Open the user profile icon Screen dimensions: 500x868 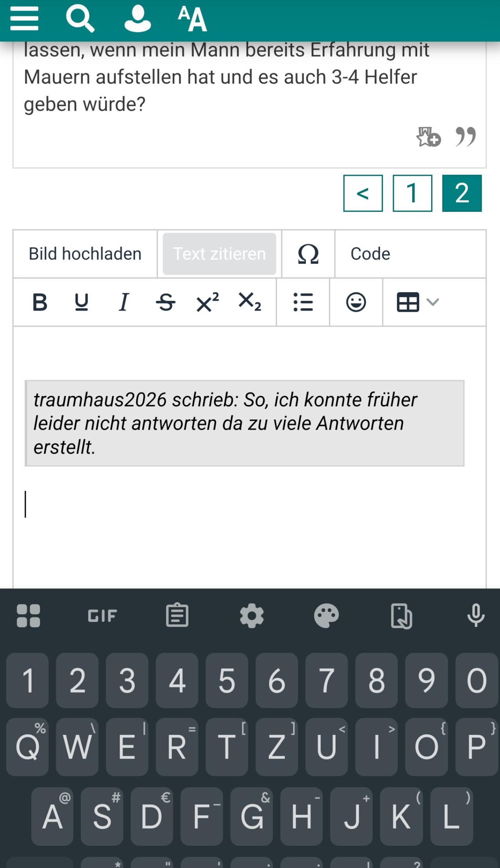tap(137, 19)
